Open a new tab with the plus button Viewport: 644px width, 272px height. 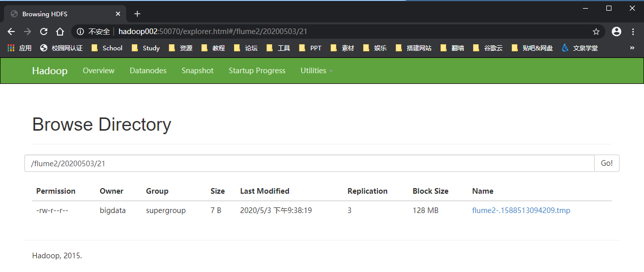[137, 14]
